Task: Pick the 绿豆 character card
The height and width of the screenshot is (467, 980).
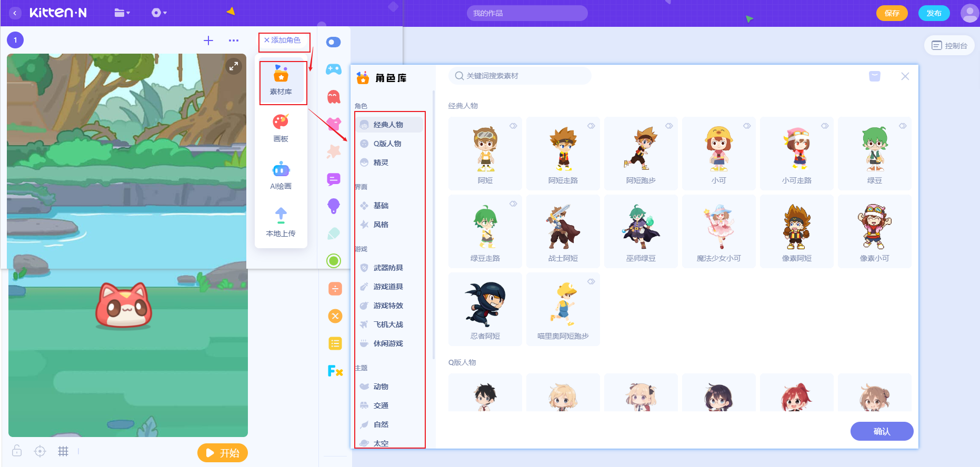Action: click(x=875, y=154)
